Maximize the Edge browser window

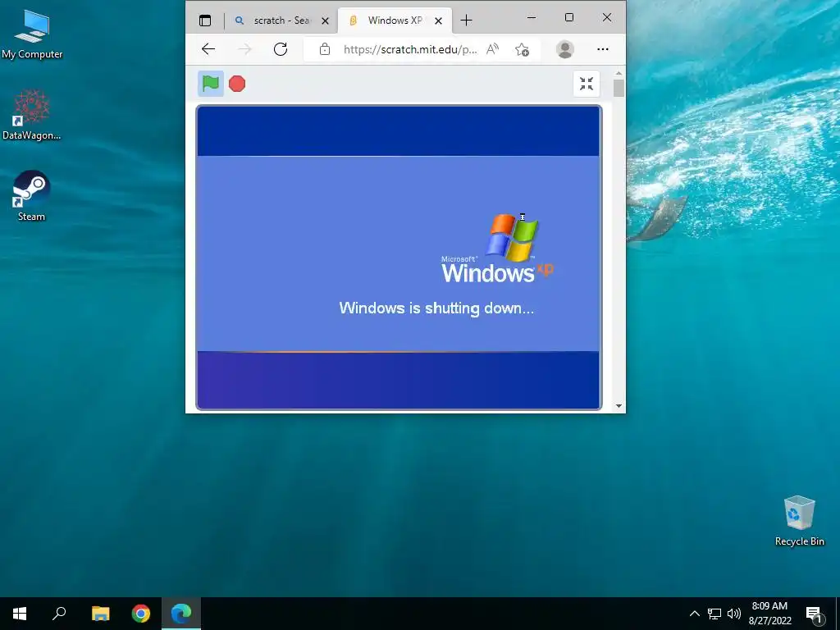pyautogui.click(x=569, y=18)
